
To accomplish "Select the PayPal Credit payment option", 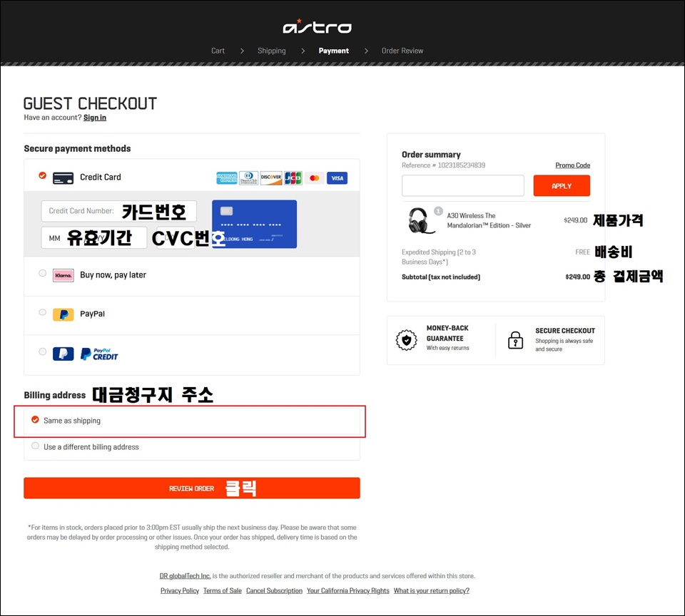I will point(42,351).
